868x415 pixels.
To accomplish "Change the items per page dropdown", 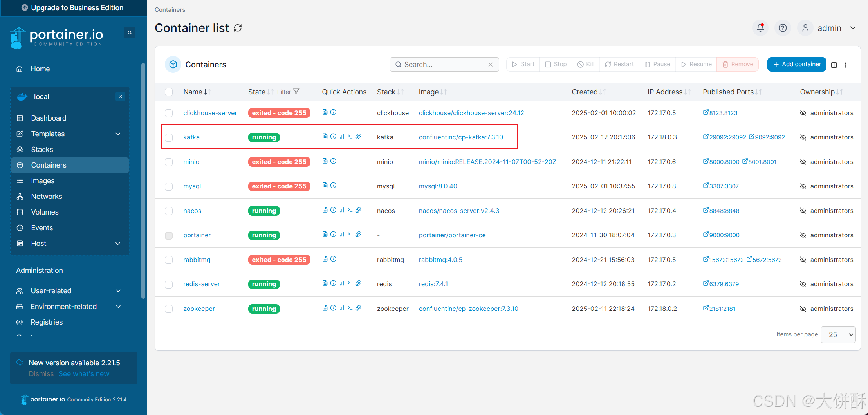I will (x=838, y=334).
